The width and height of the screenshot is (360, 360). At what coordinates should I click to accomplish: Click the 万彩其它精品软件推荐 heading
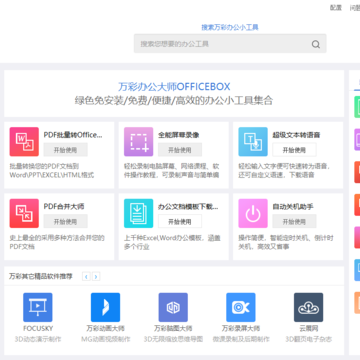(41, 276)
